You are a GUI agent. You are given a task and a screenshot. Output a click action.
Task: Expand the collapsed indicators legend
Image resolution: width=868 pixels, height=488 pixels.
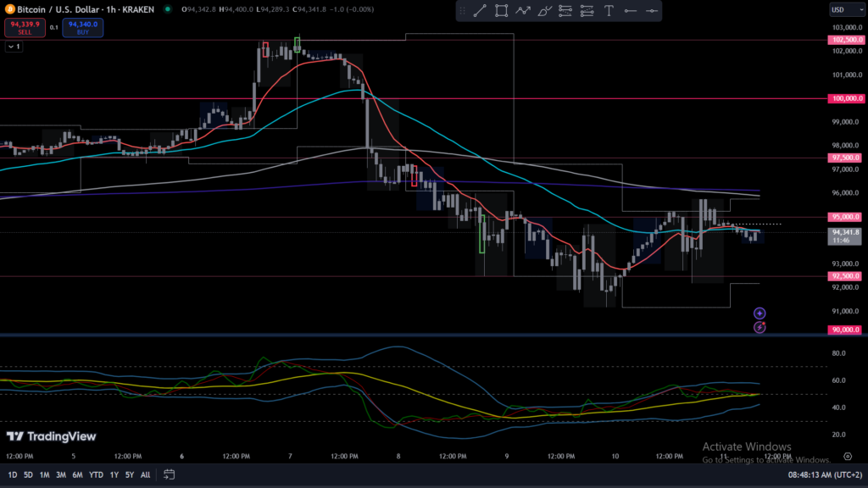point(13,47)
